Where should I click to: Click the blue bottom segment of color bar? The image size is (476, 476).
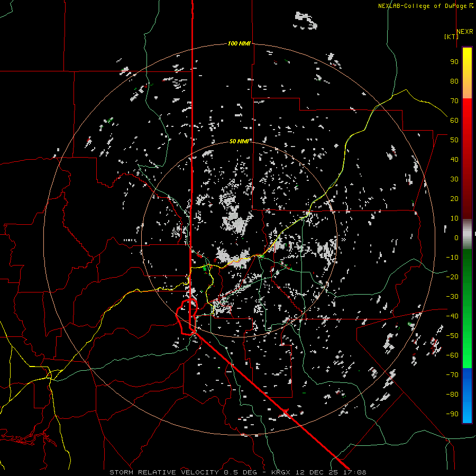point(467,396)
